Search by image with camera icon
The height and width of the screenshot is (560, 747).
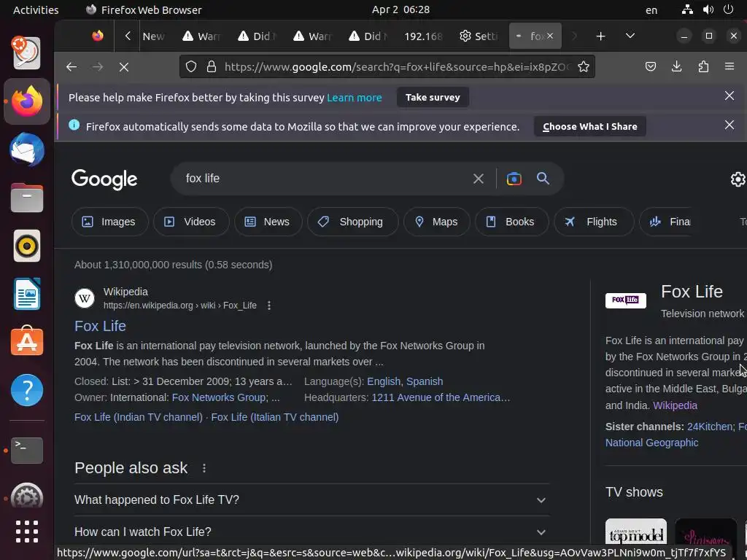coord(514,179)
